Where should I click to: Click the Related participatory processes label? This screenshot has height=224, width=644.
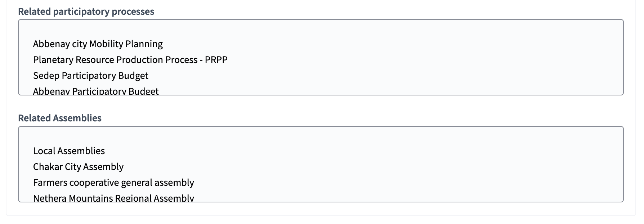point(86,12)
